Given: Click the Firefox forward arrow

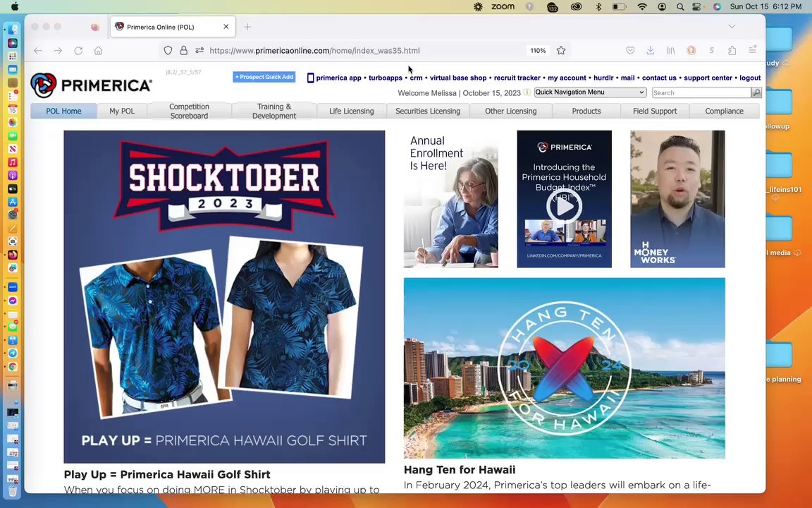Looking at the screenshot, I should click(x=58, y=50).
